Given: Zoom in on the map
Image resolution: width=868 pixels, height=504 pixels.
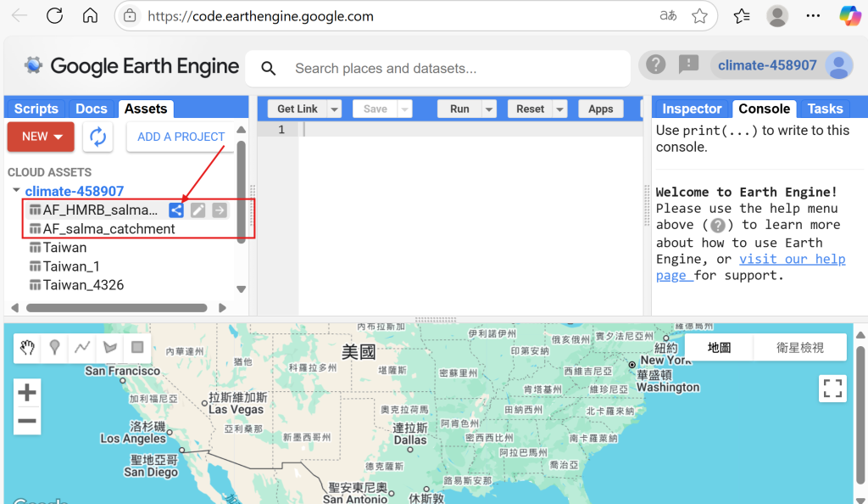Looking at the screenshot, I should click(26, 393).
